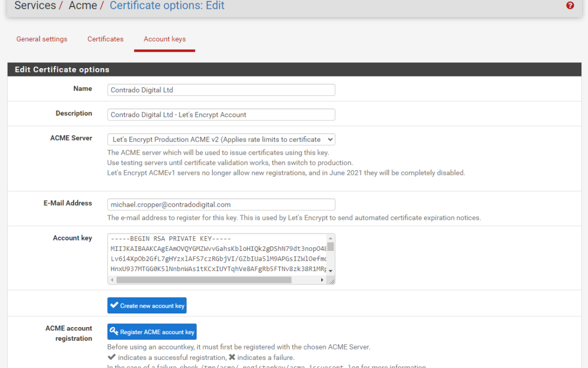Click the 'Edit Certificate options' panel heading
The width and height of the screenshot is (588, 368).
click(62, 69)
